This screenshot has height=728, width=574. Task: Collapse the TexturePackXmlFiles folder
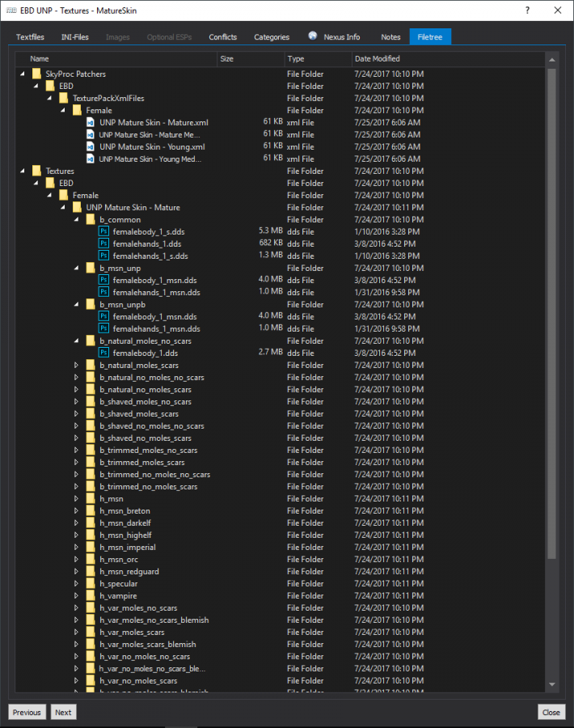(x=49, y=98)
